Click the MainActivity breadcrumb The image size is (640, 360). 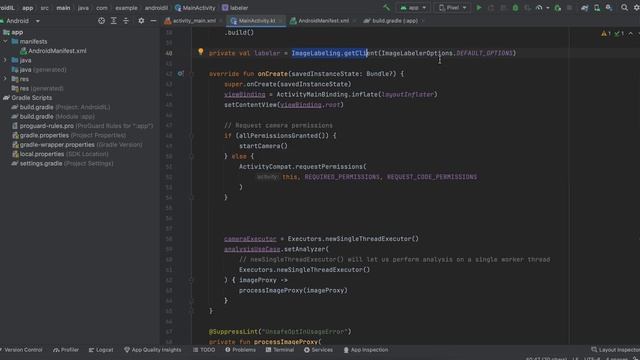click(195, 8)
